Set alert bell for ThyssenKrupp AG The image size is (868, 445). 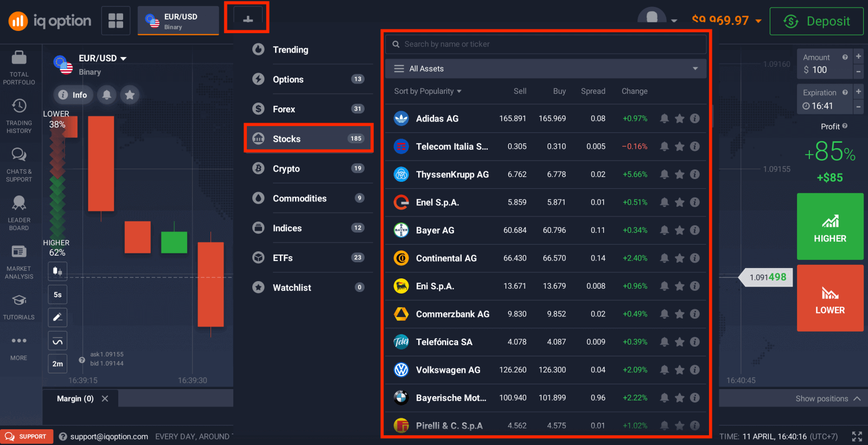click(x=664, y=174)
